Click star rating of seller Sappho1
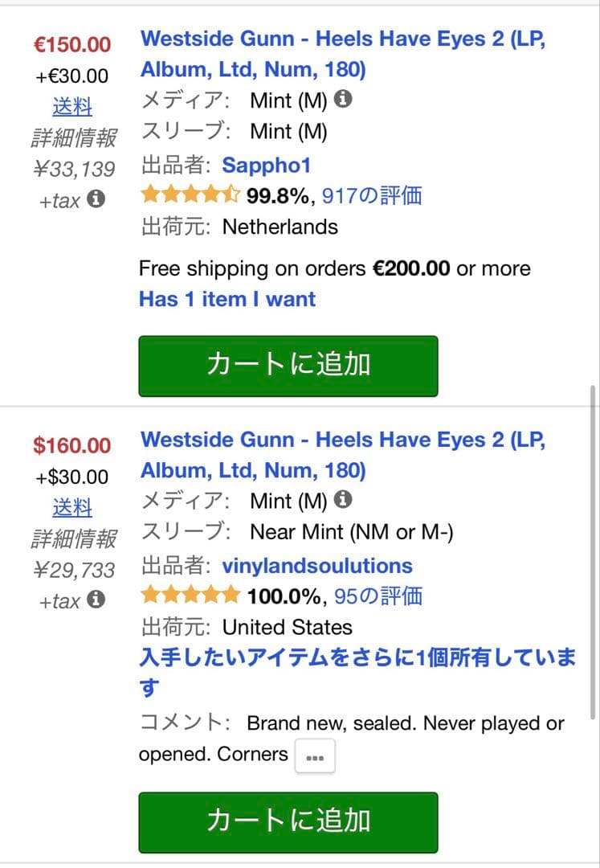600x868 pixels. click(x=190, y=195)
